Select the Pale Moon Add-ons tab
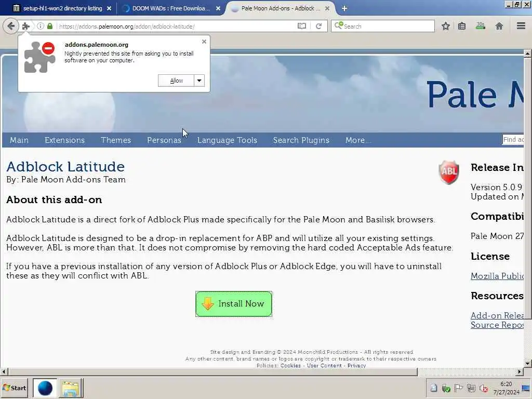This screenshot has width=532, height=399. [280, 8]
